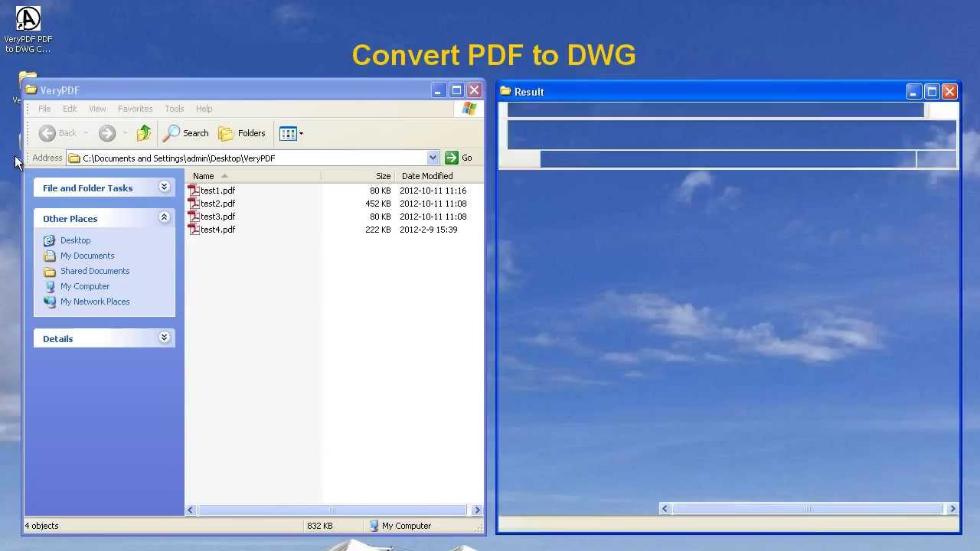980x551 pixels.
Task: Open the My Computer link
Action: (85, 286)
